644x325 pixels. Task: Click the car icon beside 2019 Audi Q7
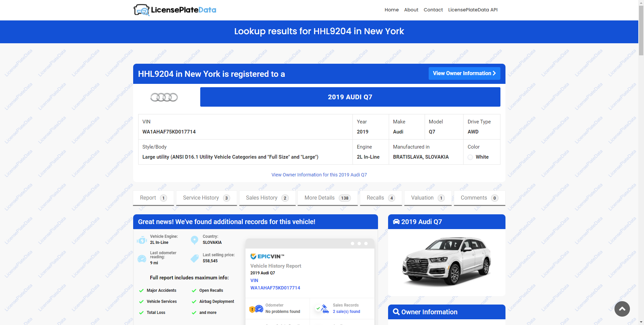[396, 221]
